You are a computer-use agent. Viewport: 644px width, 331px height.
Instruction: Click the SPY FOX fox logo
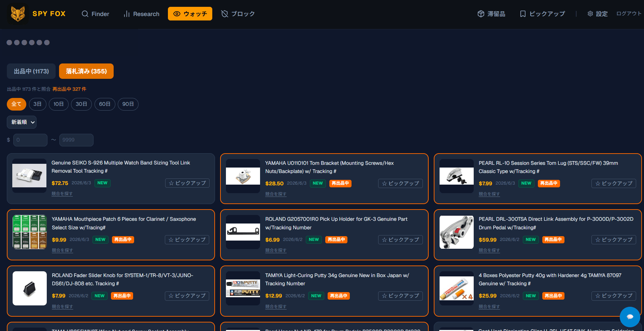18,14
